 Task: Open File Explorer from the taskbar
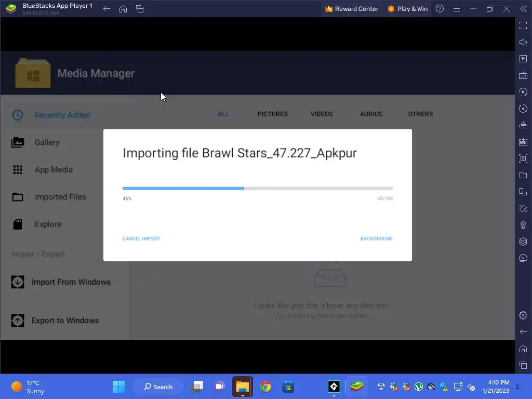tap(242, 387)
